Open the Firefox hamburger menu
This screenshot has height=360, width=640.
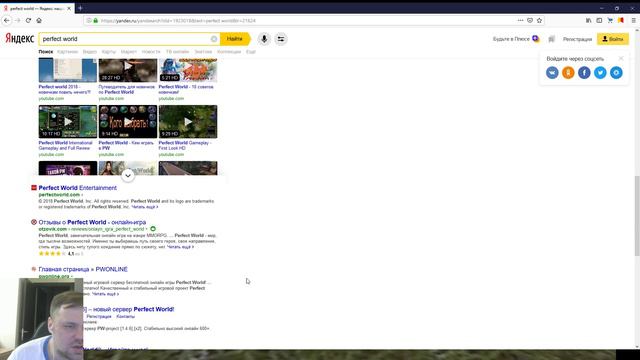[633, 20]
